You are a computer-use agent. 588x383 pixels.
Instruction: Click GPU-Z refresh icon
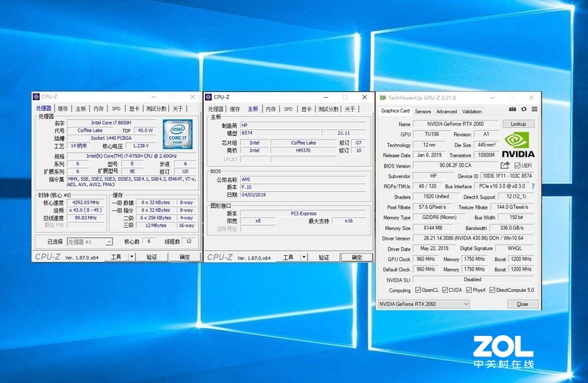(x=524, y=109)
